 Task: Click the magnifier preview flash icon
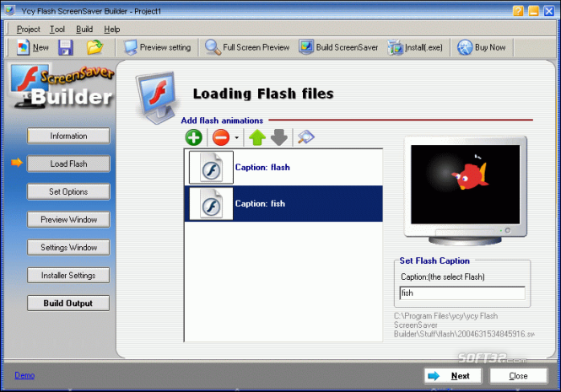pos(305,137)
